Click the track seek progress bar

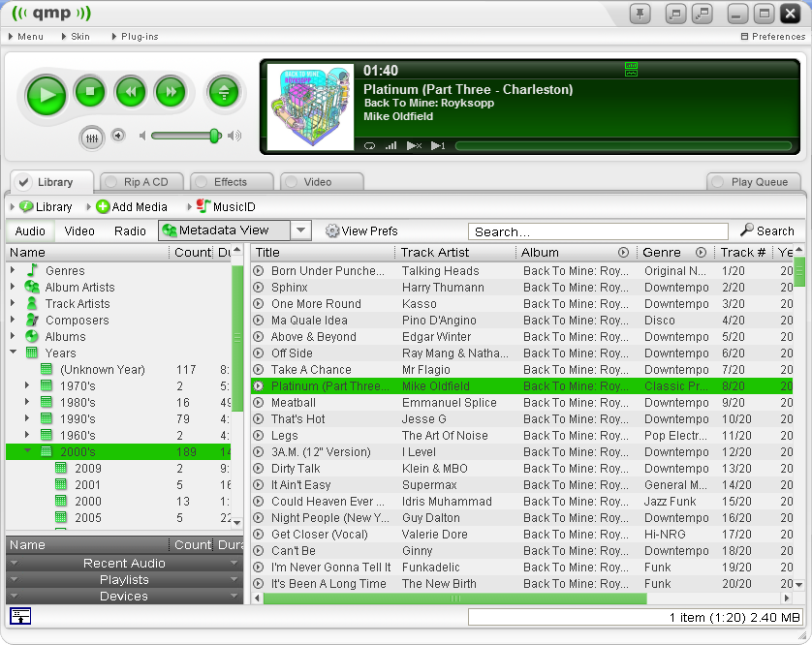[623, 146]
